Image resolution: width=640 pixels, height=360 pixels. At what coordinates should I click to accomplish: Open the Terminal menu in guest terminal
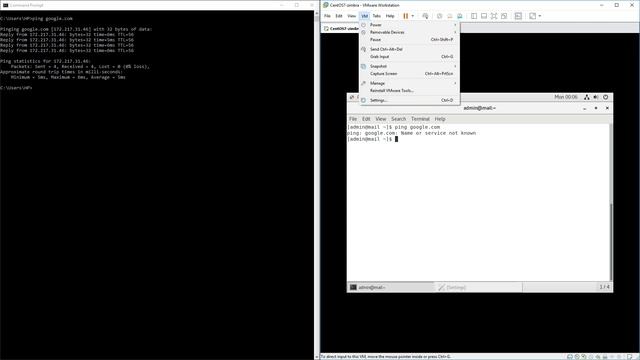coord(420,119)
